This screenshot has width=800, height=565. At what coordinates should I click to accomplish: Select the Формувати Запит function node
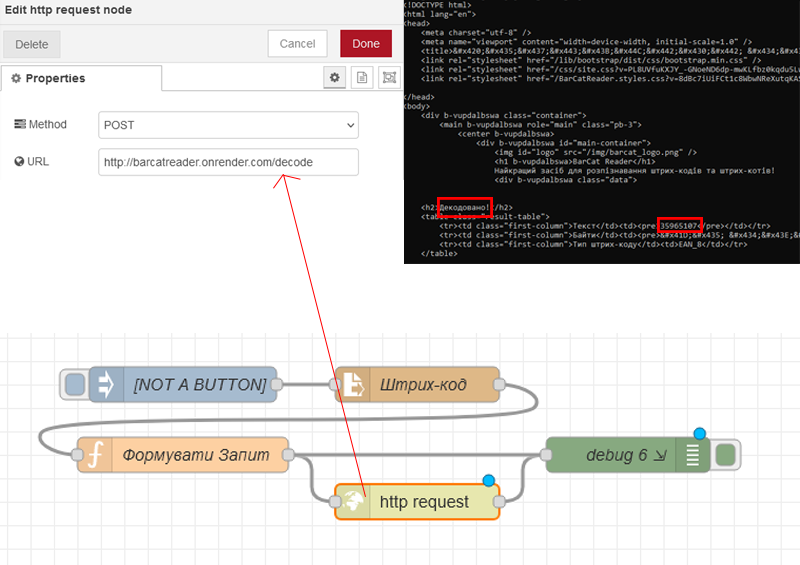click(196, 455)
